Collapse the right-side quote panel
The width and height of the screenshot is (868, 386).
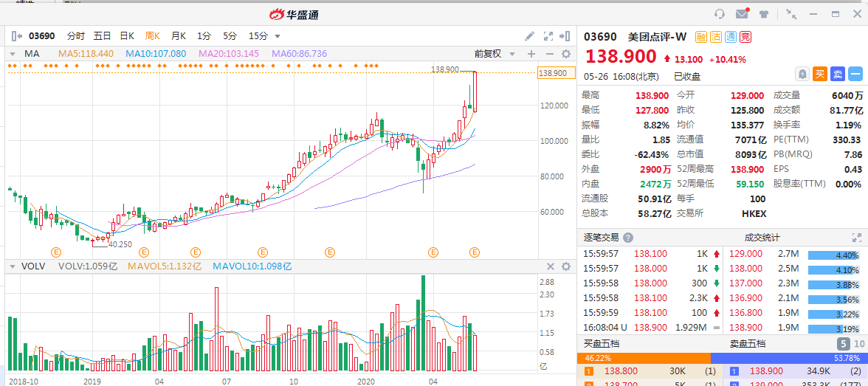click(565, 35)
